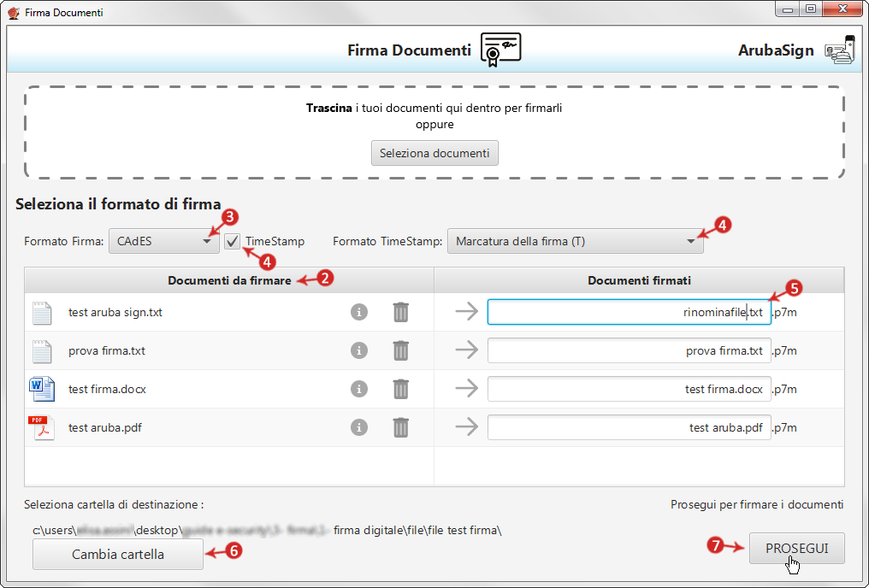Delete test aruba.pdf from the list

tap(400, 427)
